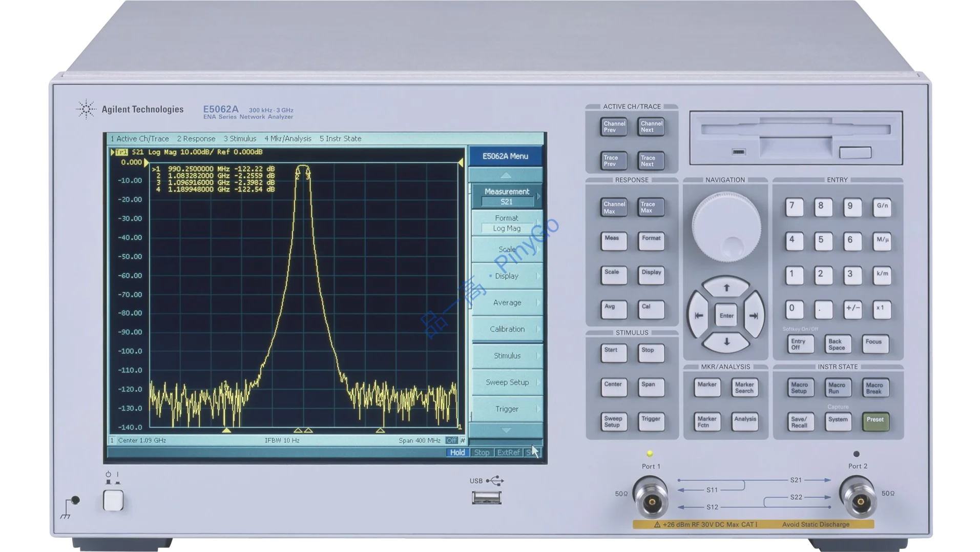
Task: Click the Cal key
Action: click(x=651, y=310)
